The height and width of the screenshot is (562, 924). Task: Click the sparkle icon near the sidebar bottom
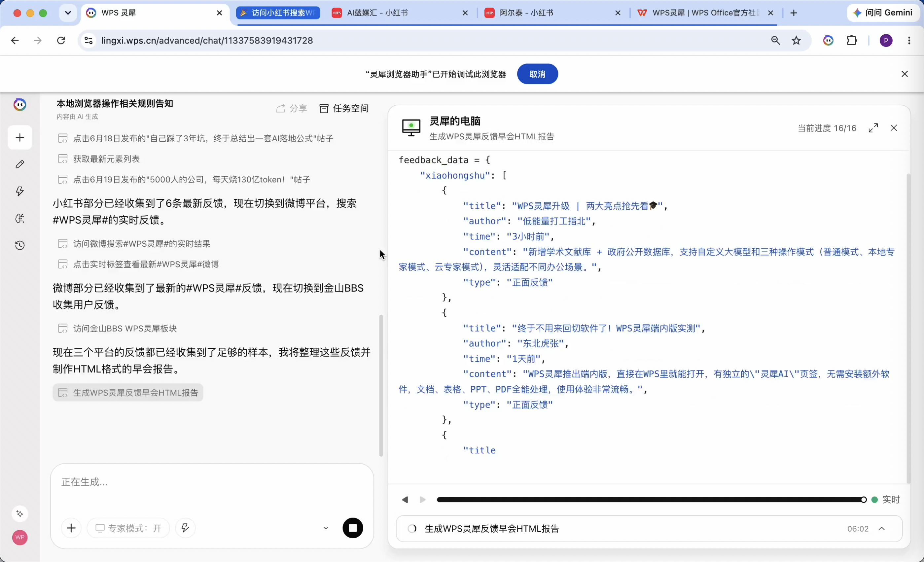coord(20,514)
